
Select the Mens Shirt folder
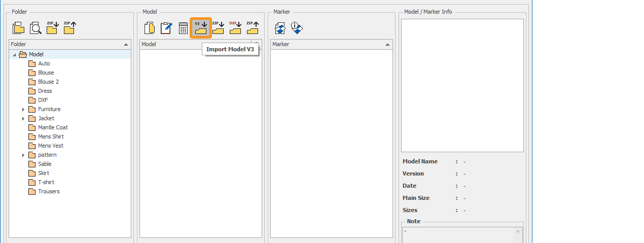click(x=51, y=136)
